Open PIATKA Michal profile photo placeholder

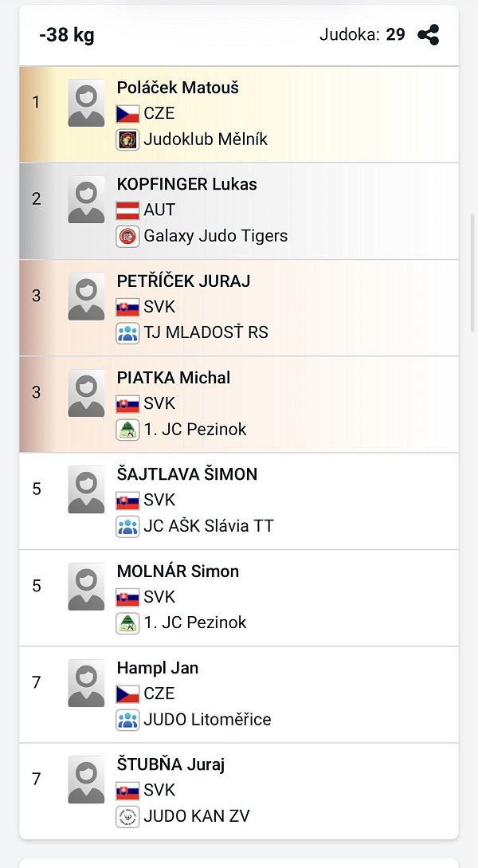[86, 393]
